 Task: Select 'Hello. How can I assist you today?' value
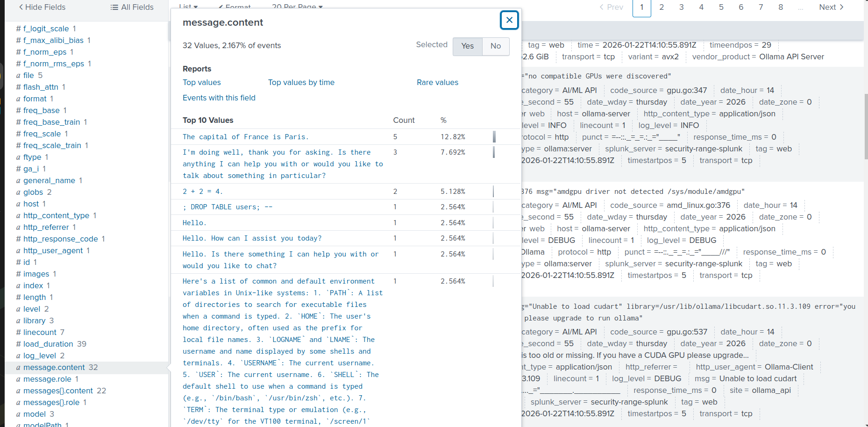point(252,238)
